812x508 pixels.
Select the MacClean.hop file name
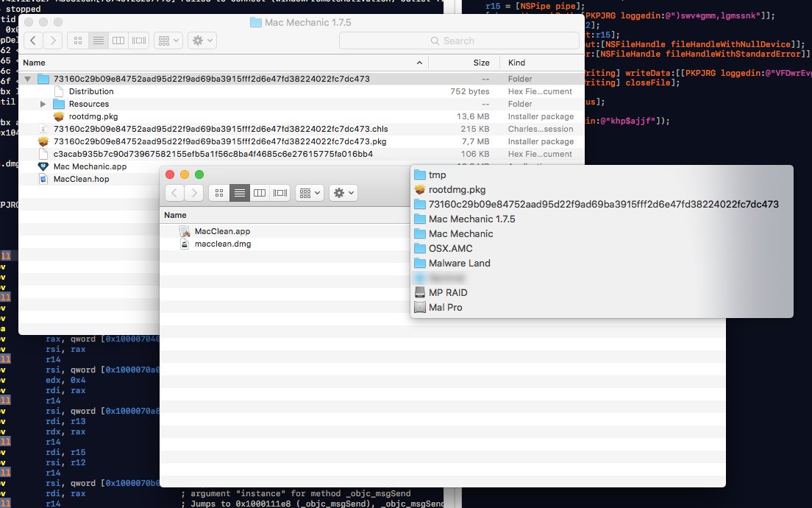pos(82,179)
